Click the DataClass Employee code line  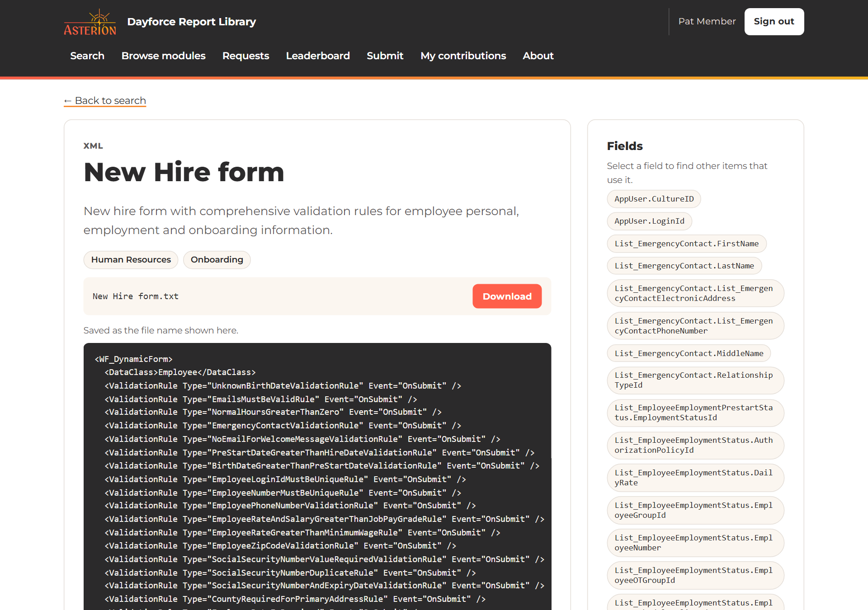pos(180,372)
